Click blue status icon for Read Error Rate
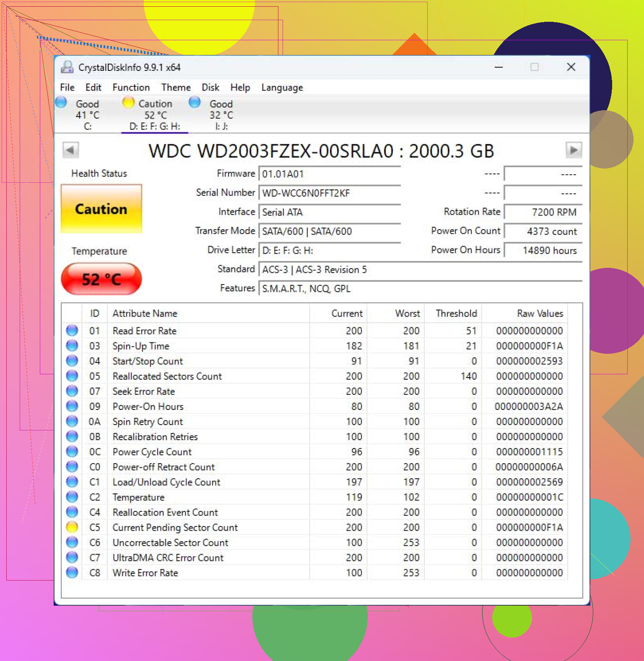The height and width of the screenshot is (661, 644). click(x=72, y=330)
